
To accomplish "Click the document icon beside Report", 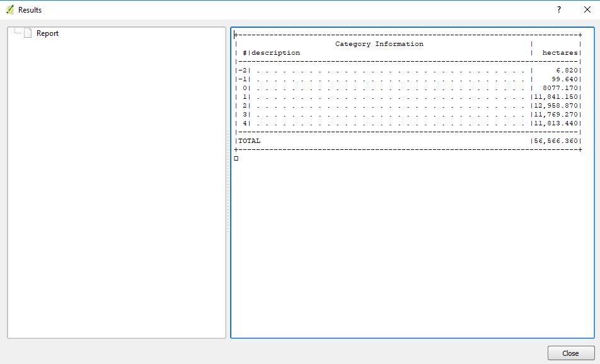I will pyautogui.click(x=27, y=33).
